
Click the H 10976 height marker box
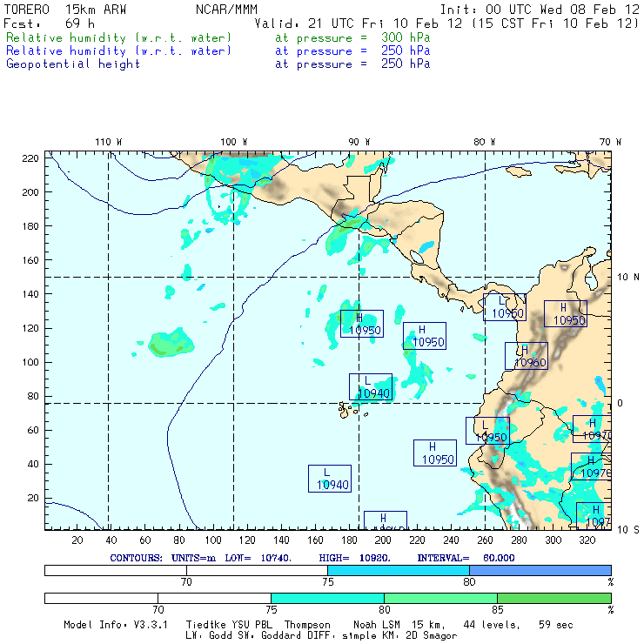point(592,467)
